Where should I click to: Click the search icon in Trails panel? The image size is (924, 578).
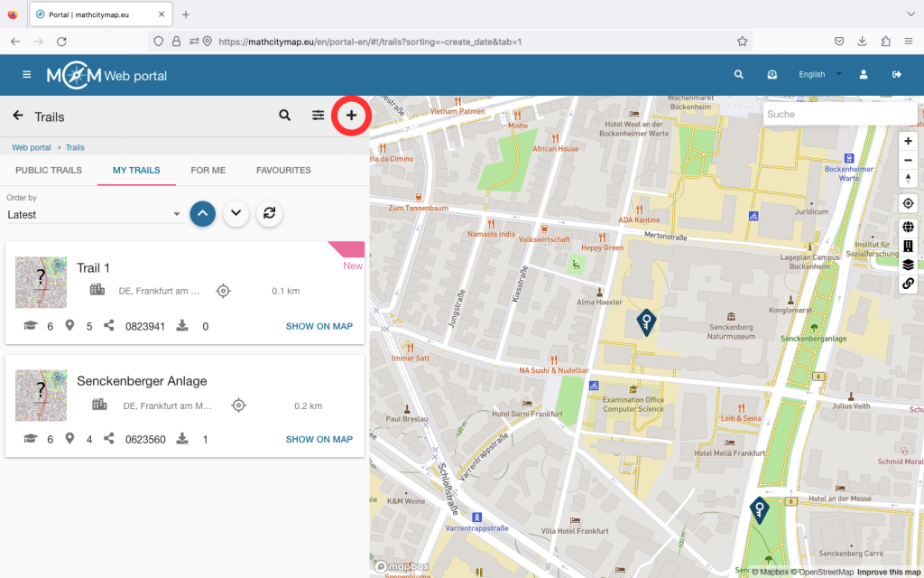pyautogui.click(x=284, y=116)
